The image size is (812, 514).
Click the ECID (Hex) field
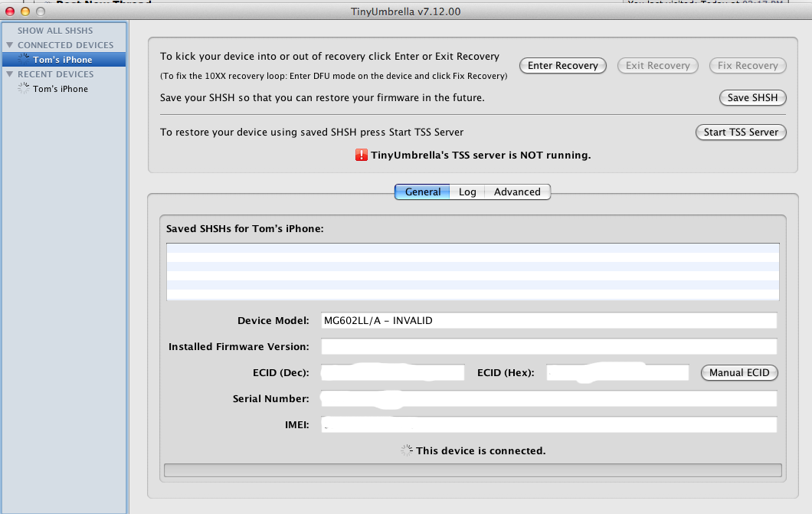(x=617, y=373)
